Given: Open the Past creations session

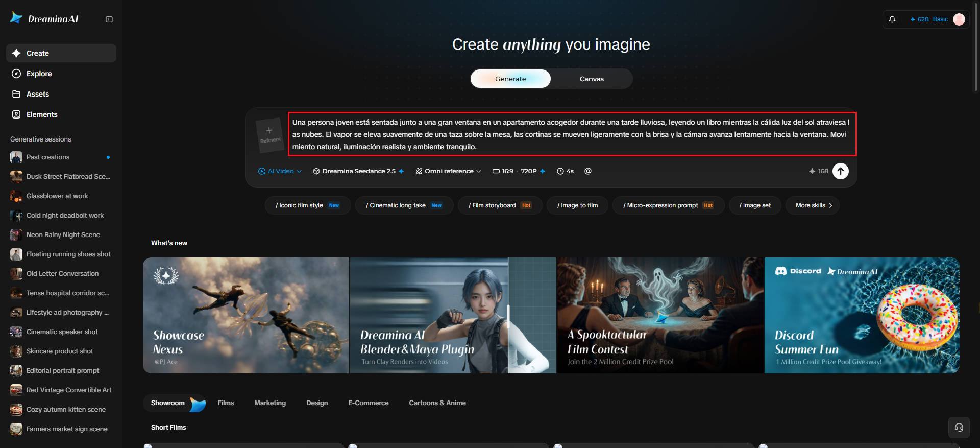Looking at the screenshot, I should pos(61,157).
